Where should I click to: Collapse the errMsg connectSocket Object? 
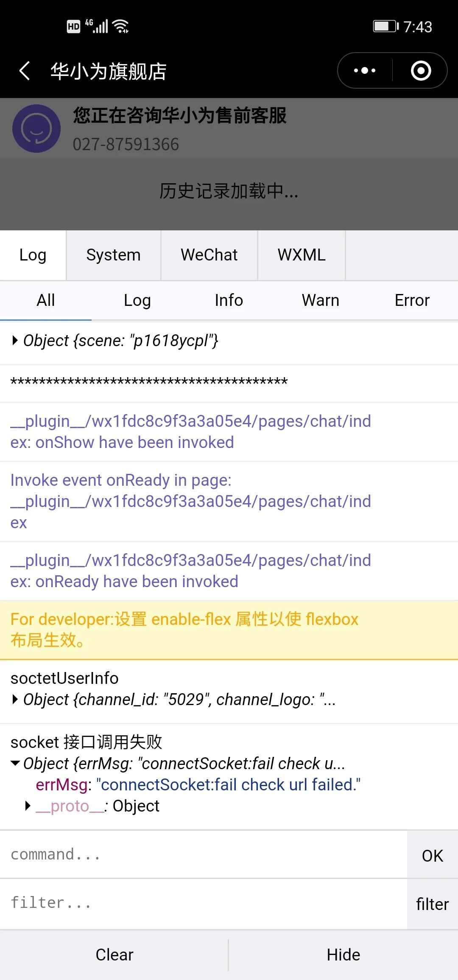coord(15,763)
